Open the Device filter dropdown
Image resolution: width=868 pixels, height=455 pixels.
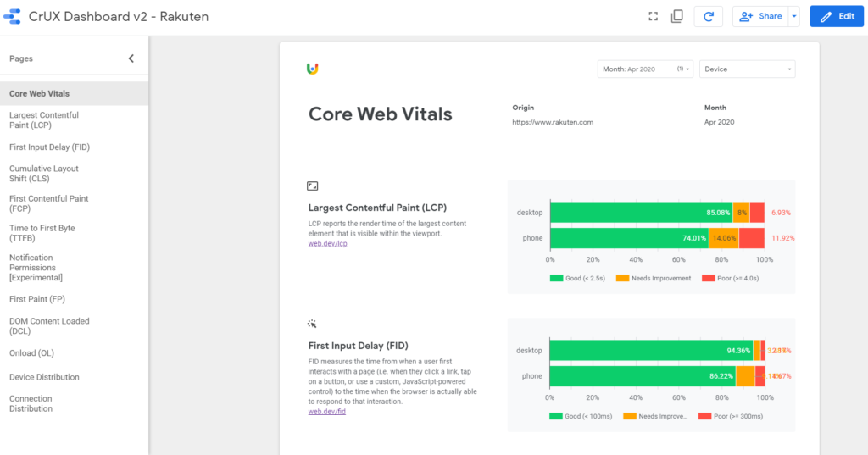(748, 69)
